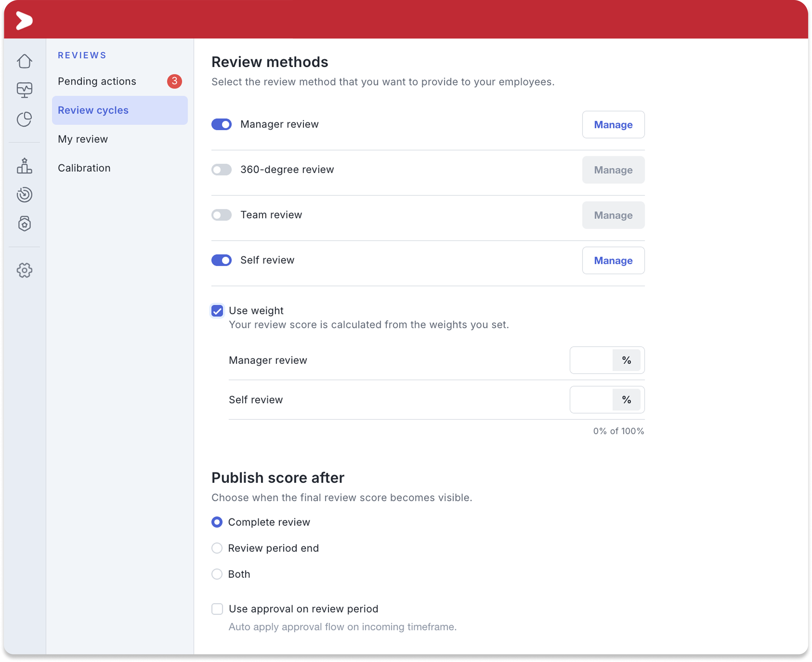The image size is (812, 662).
Task: Open the star badge icon
Action: (x=24, y=224)
